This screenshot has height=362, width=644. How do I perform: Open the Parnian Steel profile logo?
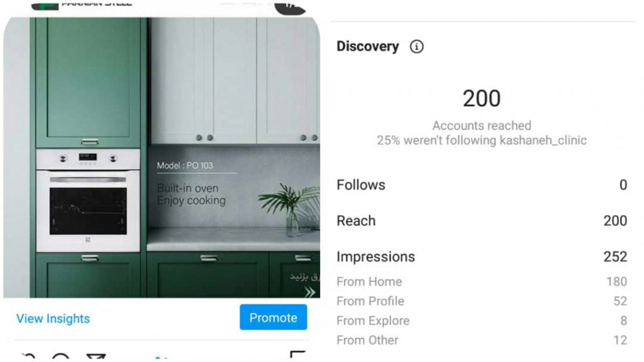45,6
